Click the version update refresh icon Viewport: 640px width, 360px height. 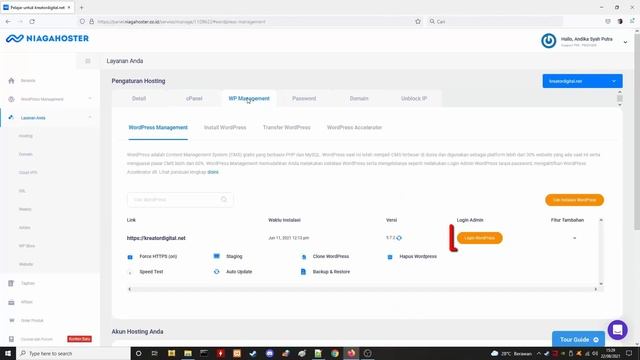pyautogui.click(x=399, y=238)
